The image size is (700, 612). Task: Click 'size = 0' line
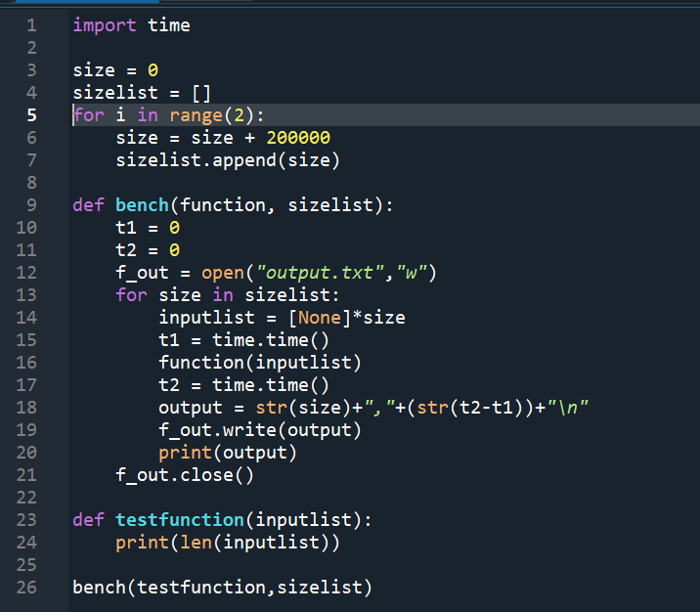click(x=115, y=70)
